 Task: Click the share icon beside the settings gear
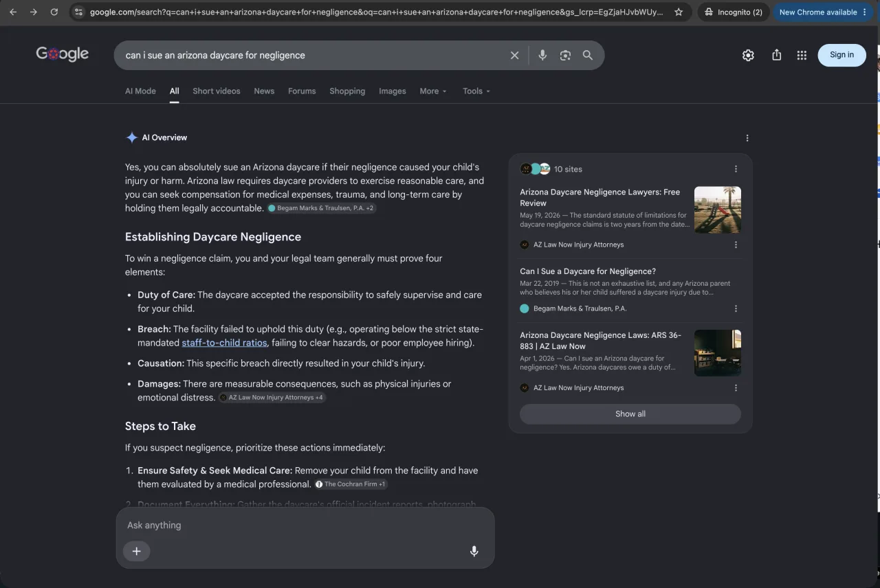776,55
